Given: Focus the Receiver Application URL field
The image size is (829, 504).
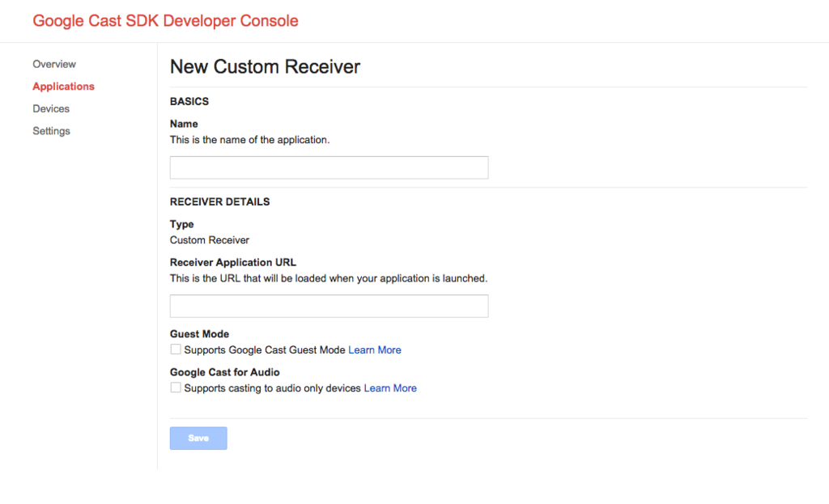Looking at the screenshot, I should (x=329, y=306).
